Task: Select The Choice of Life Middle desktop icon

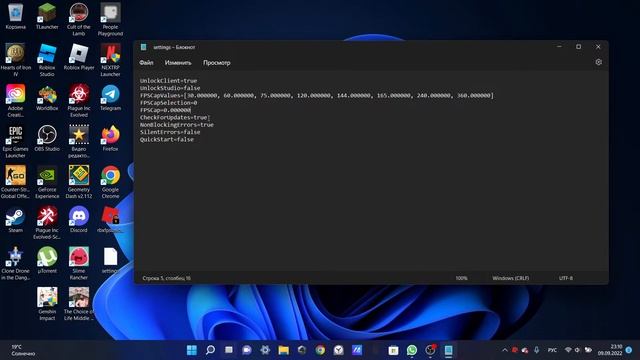Action: tap(79, 304)
